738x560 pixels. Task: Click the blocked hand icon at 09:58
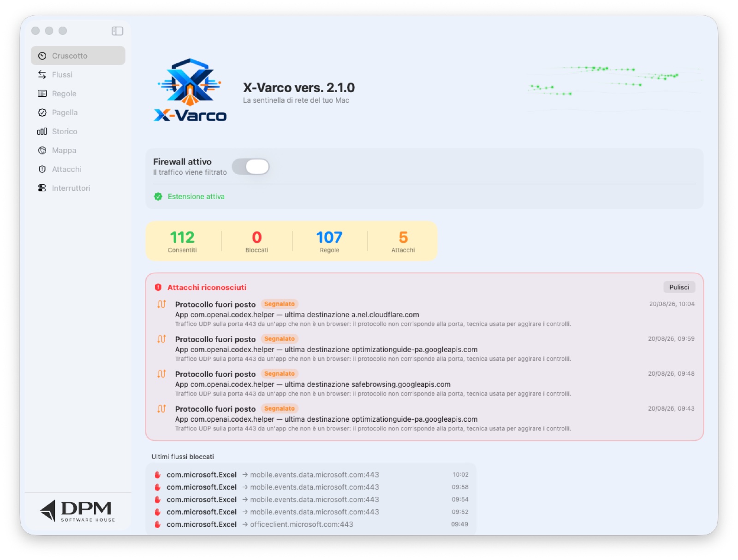click(x=158, y=487)
